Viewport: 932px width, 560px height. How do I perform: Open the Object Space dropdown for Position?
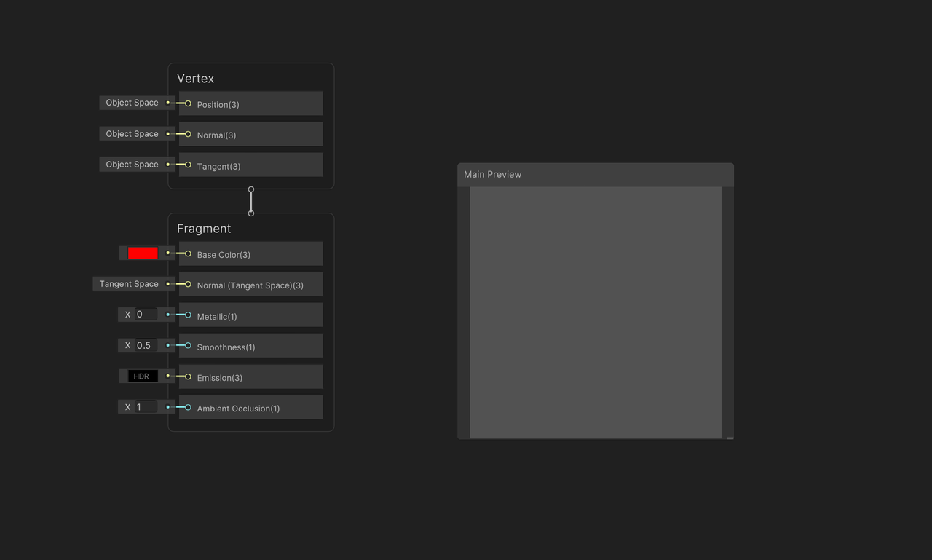(132, 103)
